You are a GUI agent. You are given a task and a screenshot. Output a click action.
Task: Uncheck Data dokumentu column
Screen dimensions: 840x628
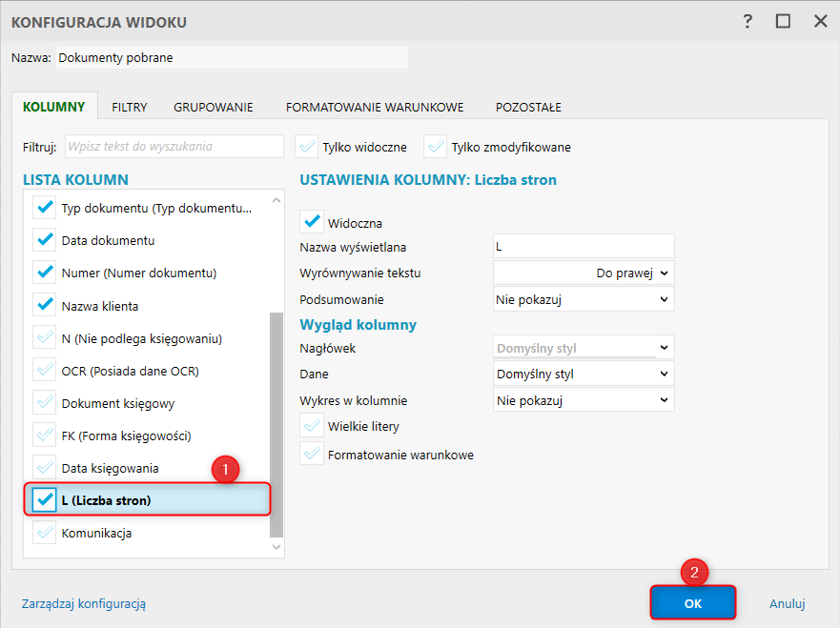[44, 239]
